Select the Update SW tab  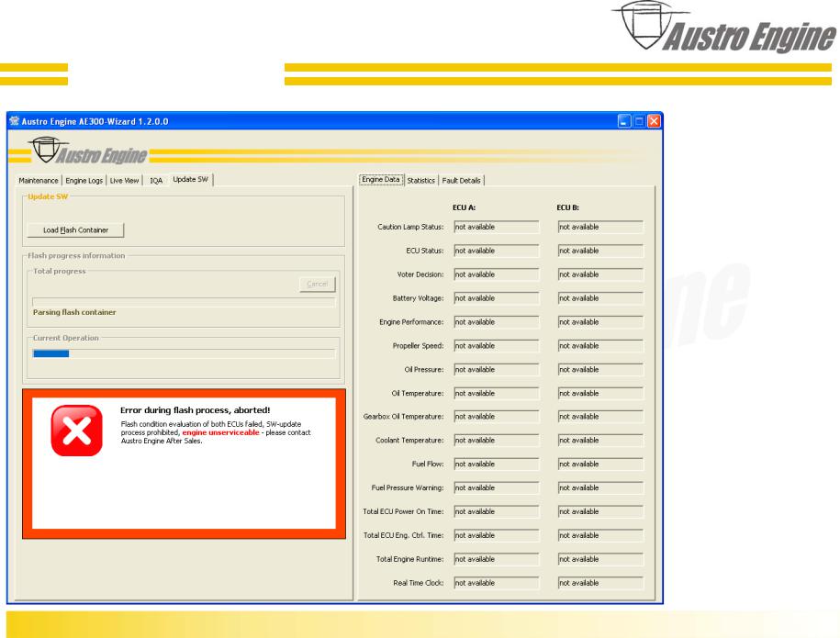[191, 179]
